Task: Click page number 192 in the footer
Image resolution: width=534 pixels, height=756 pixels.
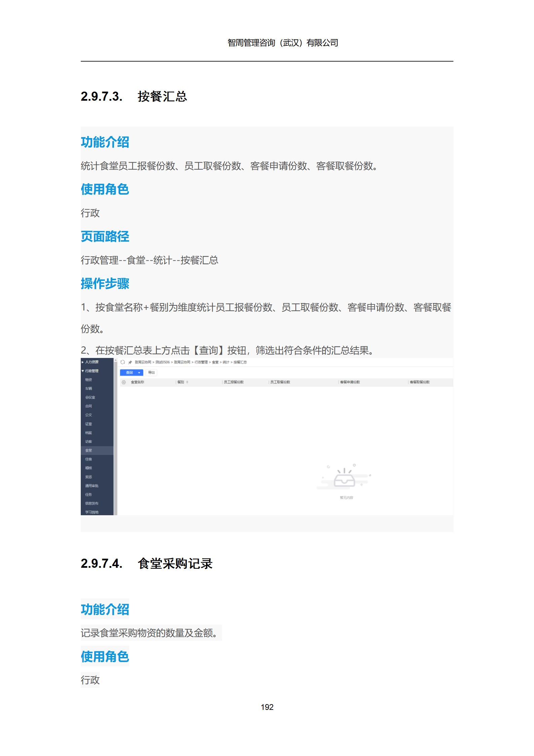Action: 267,707
